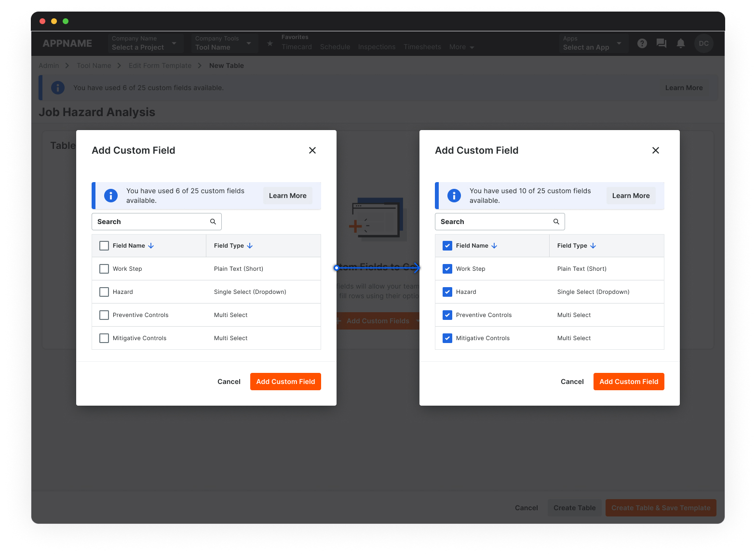Click the favorites star icon

[x=270, y=43]
